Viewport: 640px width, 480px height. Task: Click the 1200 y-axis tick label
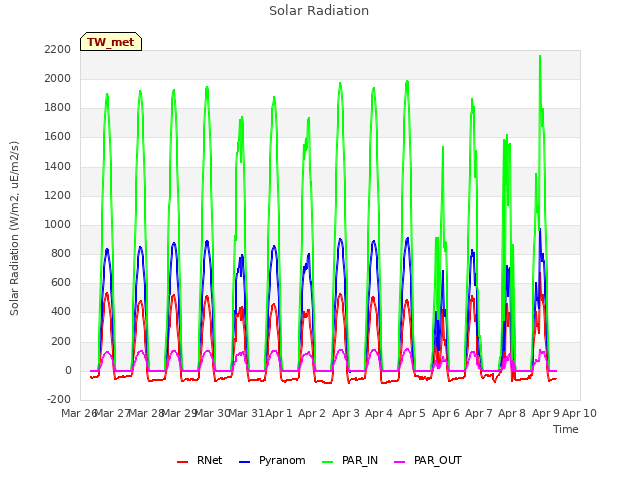pyautogui.click(x=58, y=196)
